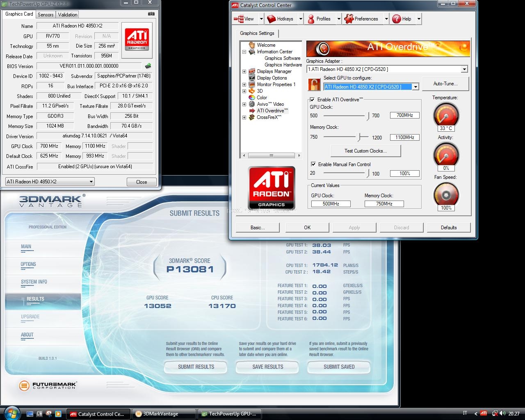Click the Profiles toolbar icon
The width and height of the screenshot is (525, 420).
[311, 19]
